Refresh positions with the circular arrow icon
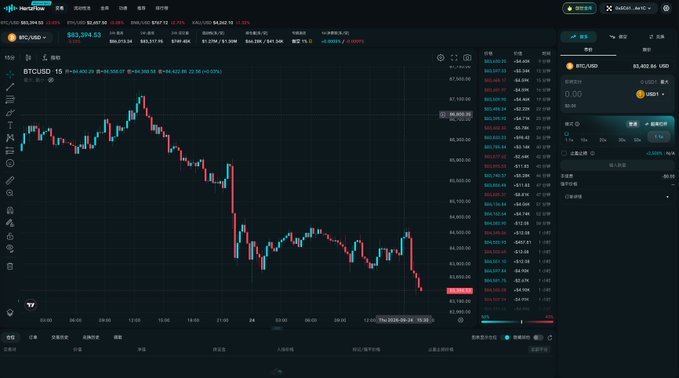 click(x=550, y=337)
